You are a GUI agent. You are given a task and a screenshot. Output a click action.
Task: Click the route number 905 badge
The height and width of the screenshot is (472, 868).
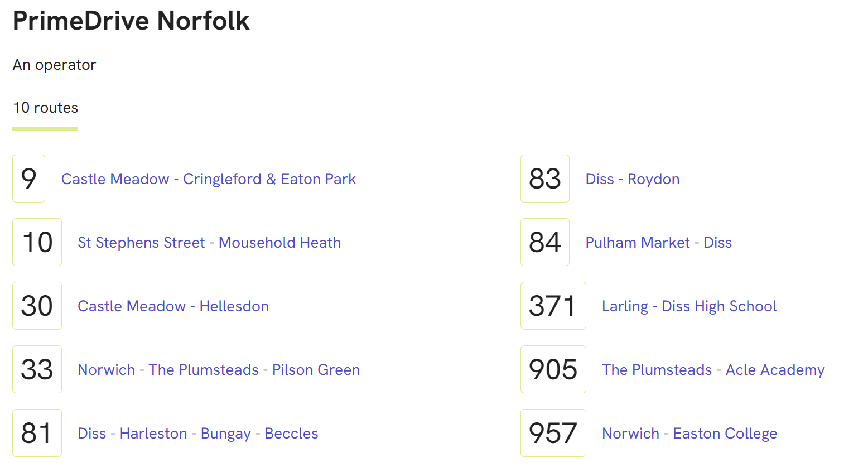pos(553,369)
